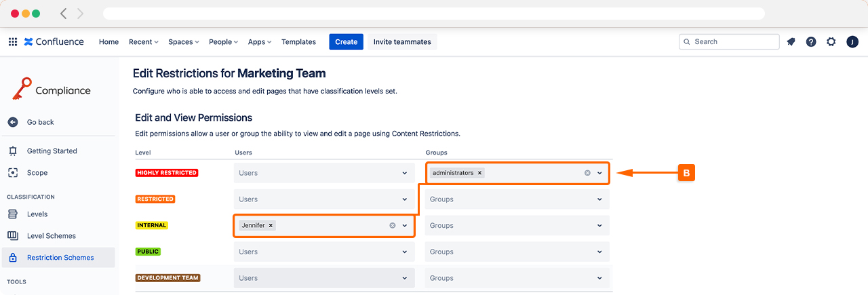Click the Create button
Screen dimensions: 868x295
[x=346, y=42]
